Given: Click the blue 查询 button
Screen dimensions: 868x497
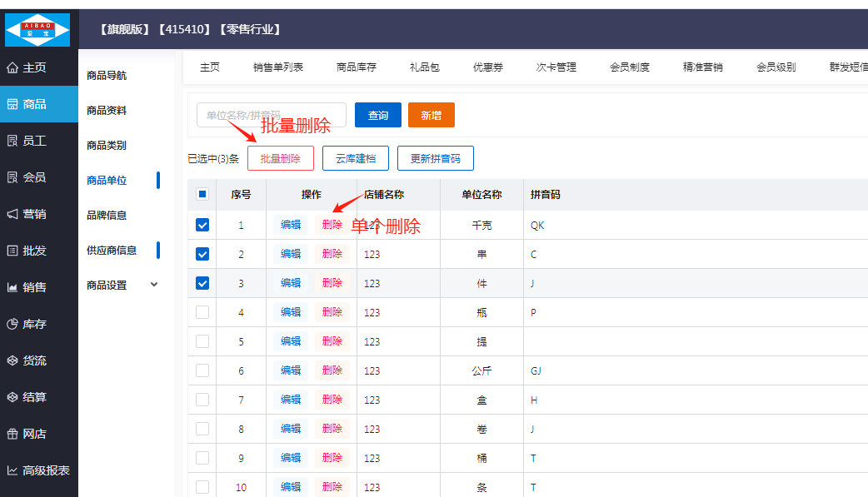Looking at the screenshot, I should pyautogui.click(x=378, y=116).
